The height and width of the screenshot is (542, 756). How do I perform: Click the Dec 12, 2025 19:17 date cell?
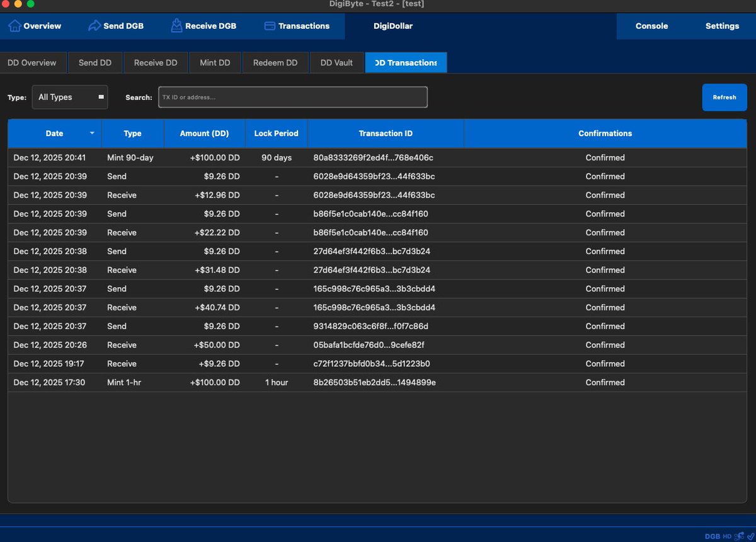[x=49, y=363]
